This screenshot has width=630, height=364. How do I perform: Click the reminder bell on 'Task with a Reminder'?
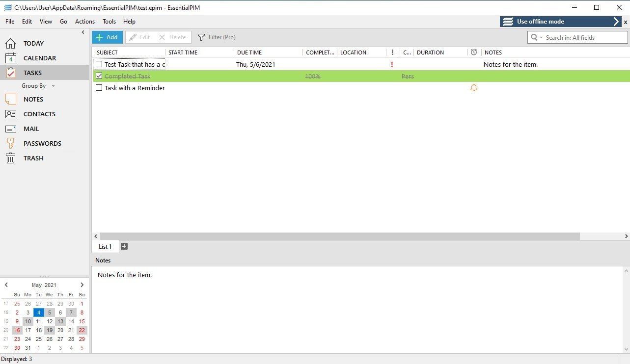(x=474, y=88)
